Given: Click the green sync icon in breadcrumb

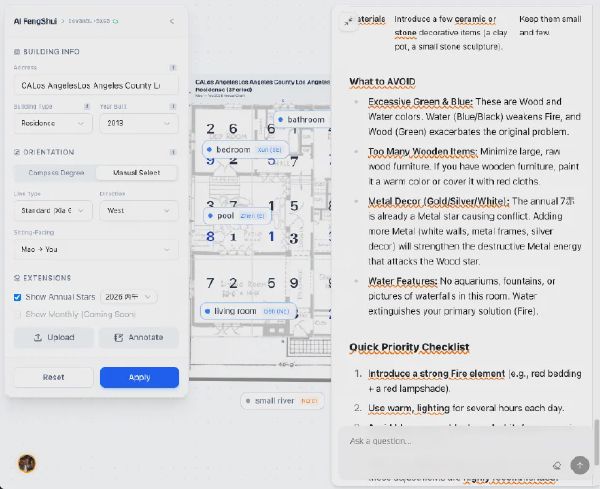Looking at the screenshot, I should click(x=116, y=21).
